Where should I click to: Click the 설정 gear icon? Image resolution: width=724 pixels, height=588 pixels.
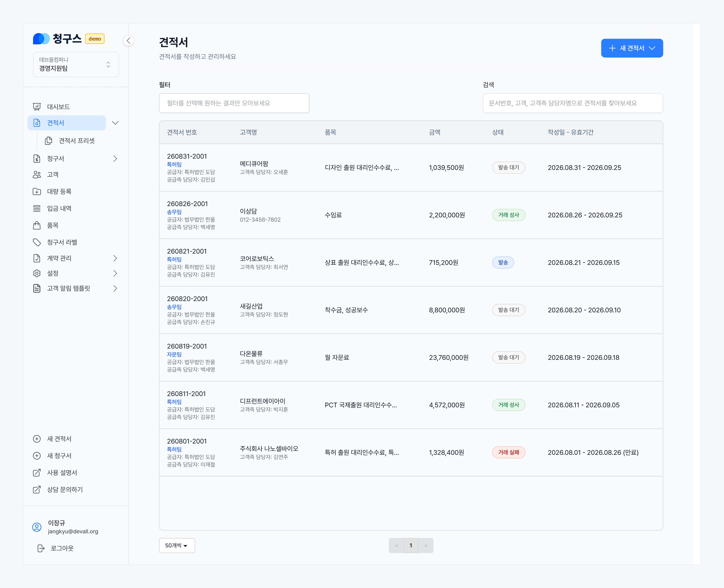pos(37,273)
